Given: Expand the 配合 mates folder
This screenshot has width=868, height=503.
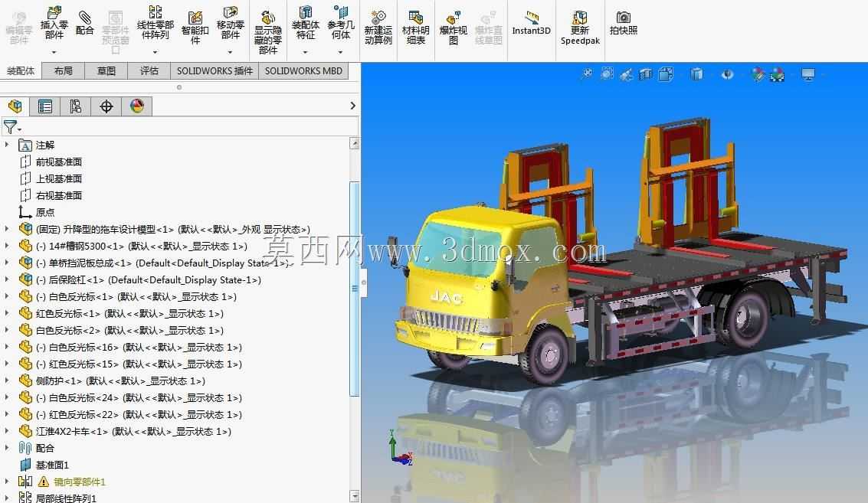Looking at the screenshot, I should pyautogui.click(x=7, y=448).
